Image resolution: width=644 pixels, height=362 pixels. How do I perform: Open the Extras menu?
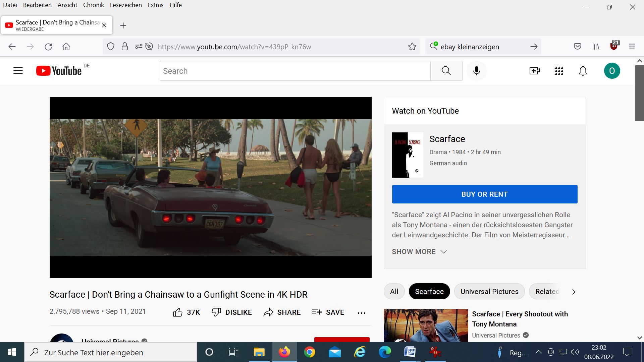click(x=156, y=5)
